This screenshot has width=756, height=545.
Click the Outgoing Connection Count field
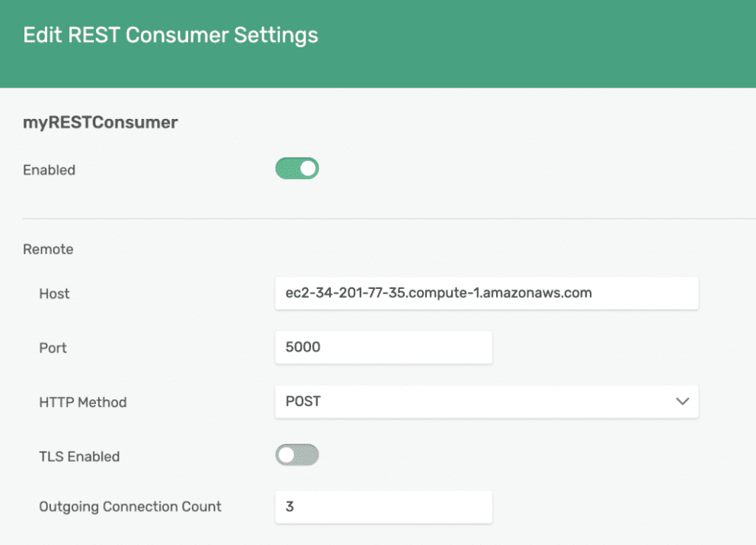point(383,506)
